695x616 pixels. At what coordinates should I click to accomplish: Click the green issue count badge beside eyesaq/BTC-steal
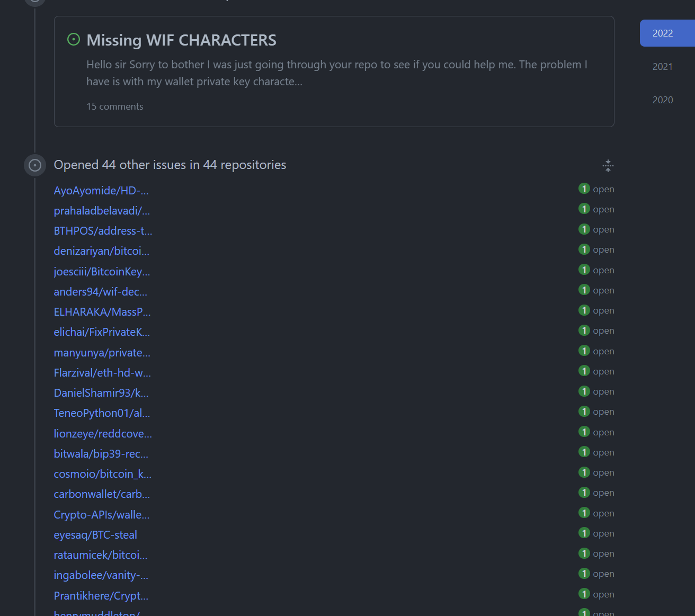tap(584, 532)
